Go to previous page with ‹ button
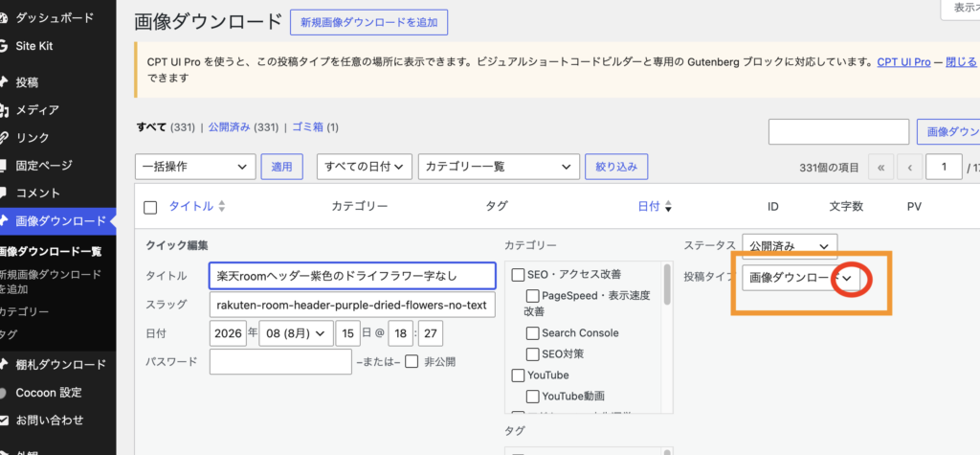 click(910, 167)
